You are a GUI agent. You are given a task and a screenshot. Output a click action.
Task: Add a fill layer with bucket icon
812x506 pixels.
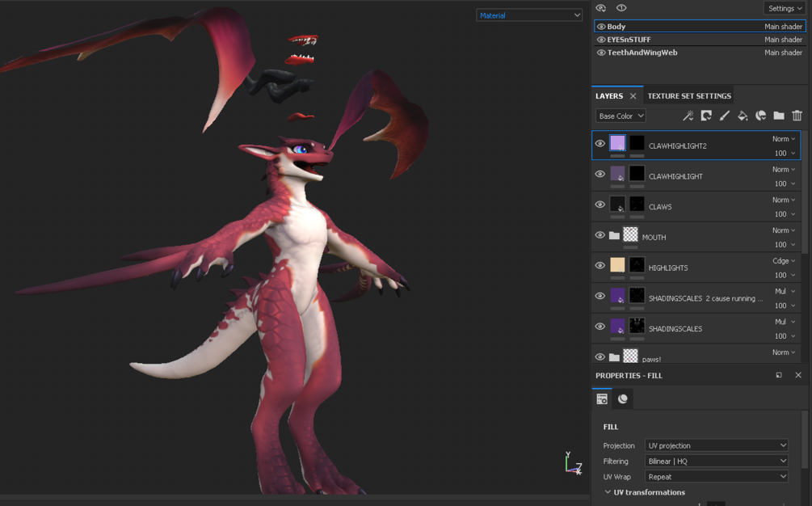(742, 116)
